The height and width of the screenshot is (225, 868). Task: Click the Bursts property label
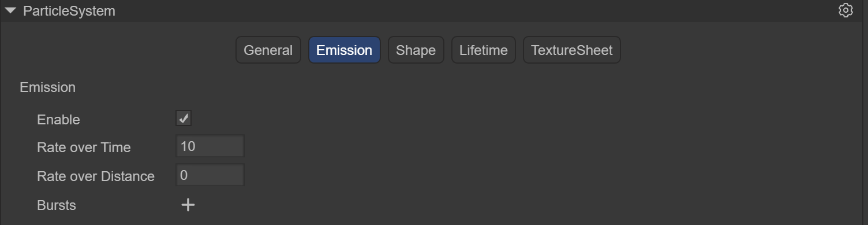click(57, 205)
